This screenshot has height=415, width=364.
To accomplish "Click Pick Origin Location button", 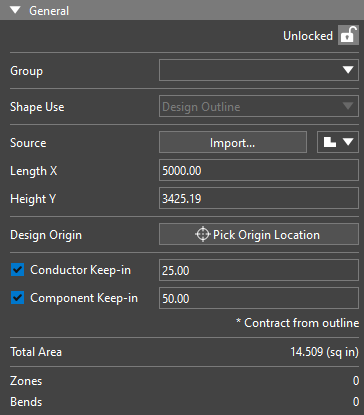I will coord(259,234).
